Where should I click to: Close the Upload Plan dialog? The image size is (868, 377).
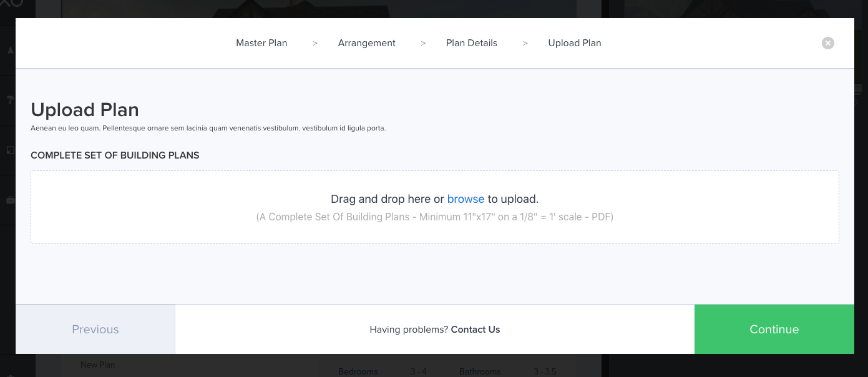pos(827,43)
